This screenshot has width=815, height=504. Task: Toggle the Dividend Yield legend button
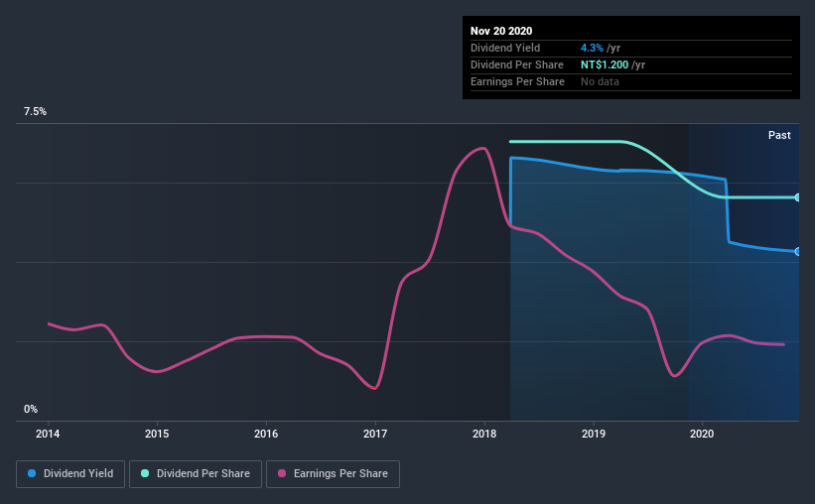coord(70,474)
